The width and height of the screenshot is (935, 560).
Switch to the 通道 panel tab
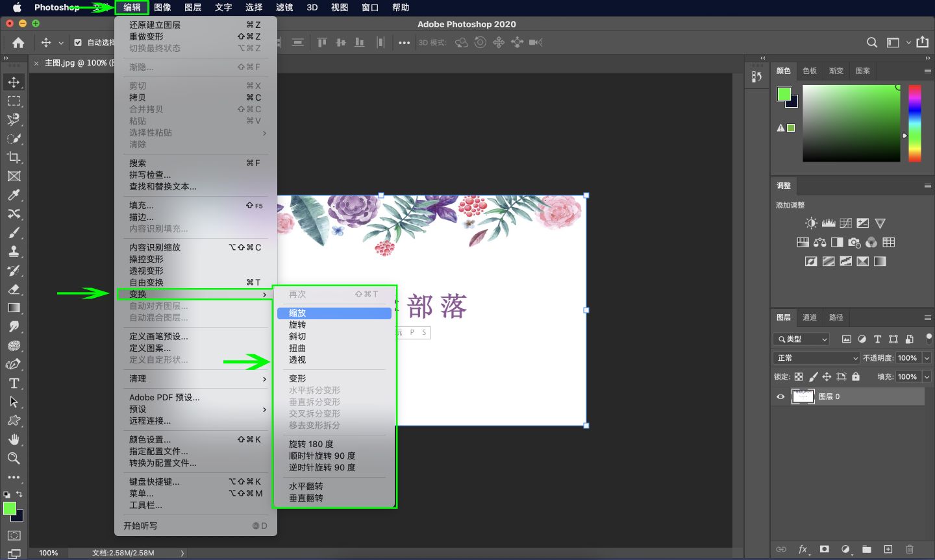coord(809,317)
